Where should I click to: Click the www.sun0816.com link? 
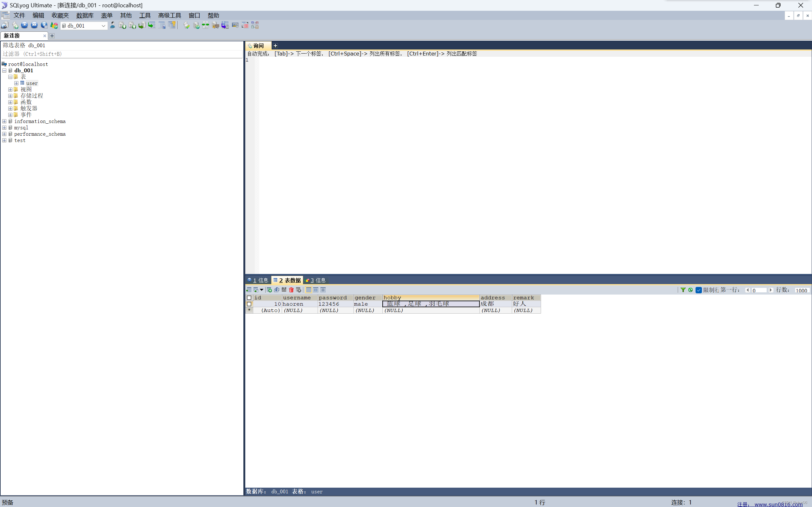coord(778,504)
